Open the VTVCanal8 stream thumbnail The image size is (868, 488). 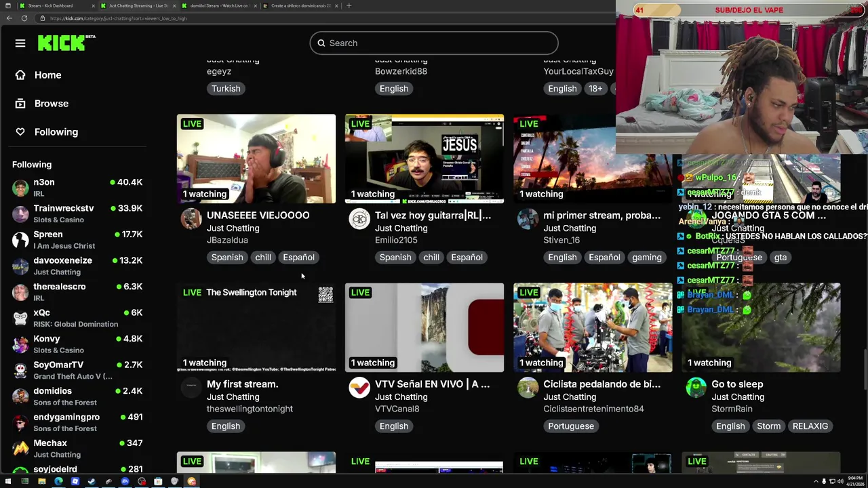click(x=424, y=327)
